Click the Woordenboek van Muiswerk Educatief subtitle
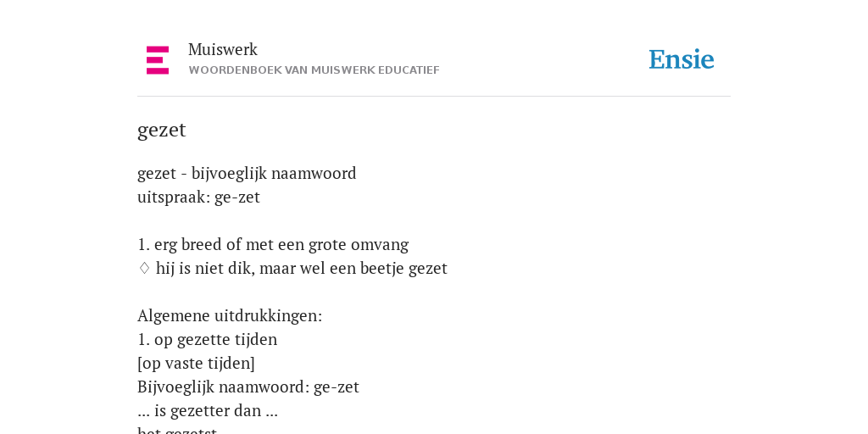Viewport: 868px width, 434px height. coord(314,70)
